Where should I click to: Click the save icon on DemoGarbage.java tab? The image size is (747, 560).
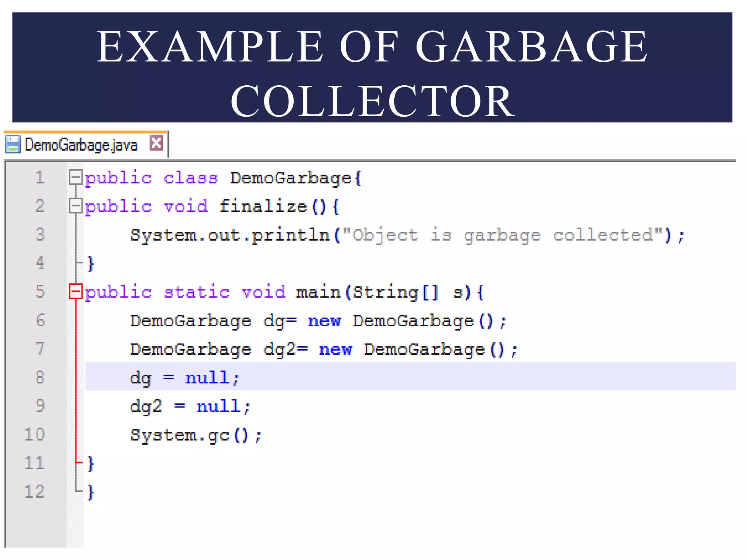click(x=13, y=144)
